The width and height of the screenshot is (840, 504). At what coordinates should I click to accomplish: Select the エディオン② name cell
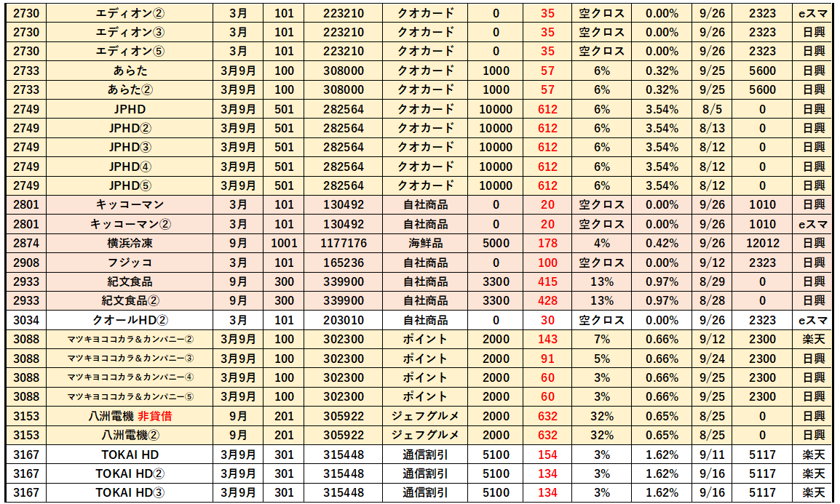[x=130, y=13]
